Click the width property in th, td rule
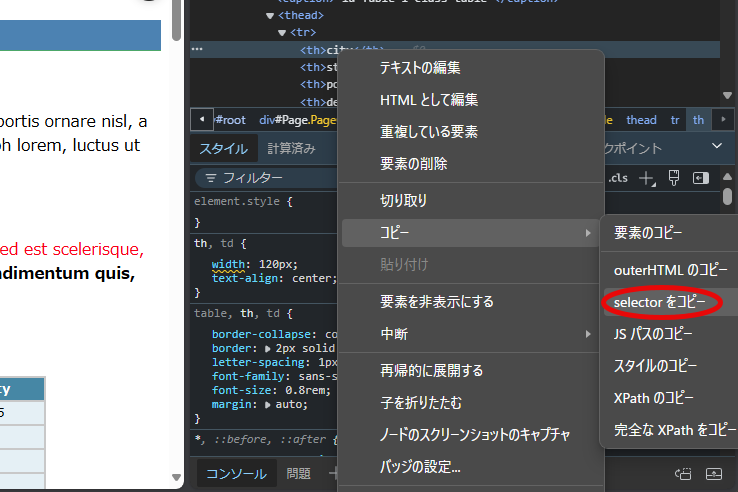The width and height of the screenshot is (738, 492). (x=228, y=265)
